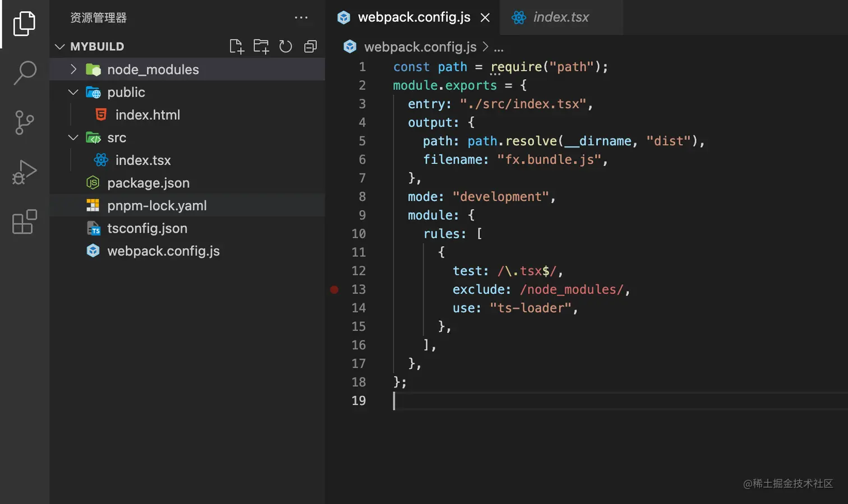
Task: Expand the node_modules folder chevron
Action: (73, 69)
